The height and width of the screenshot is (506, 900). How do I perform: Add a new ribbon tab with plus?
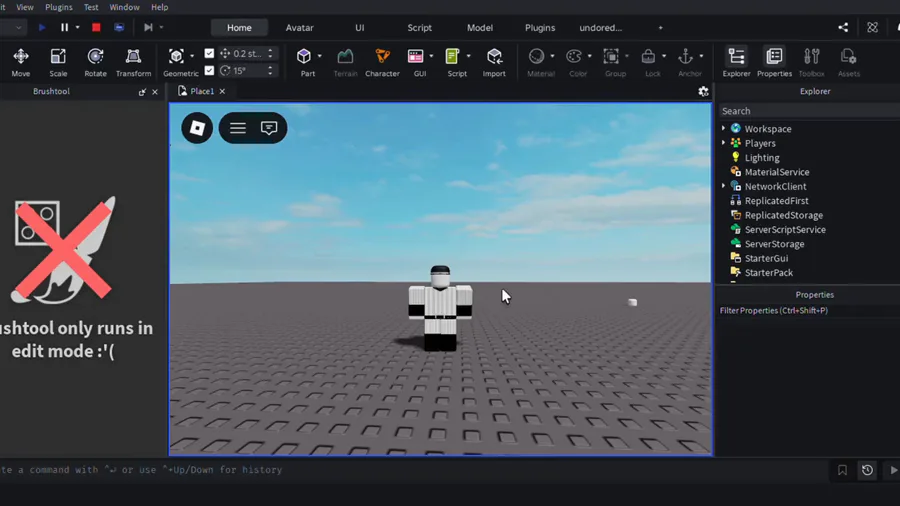[661, 28]
